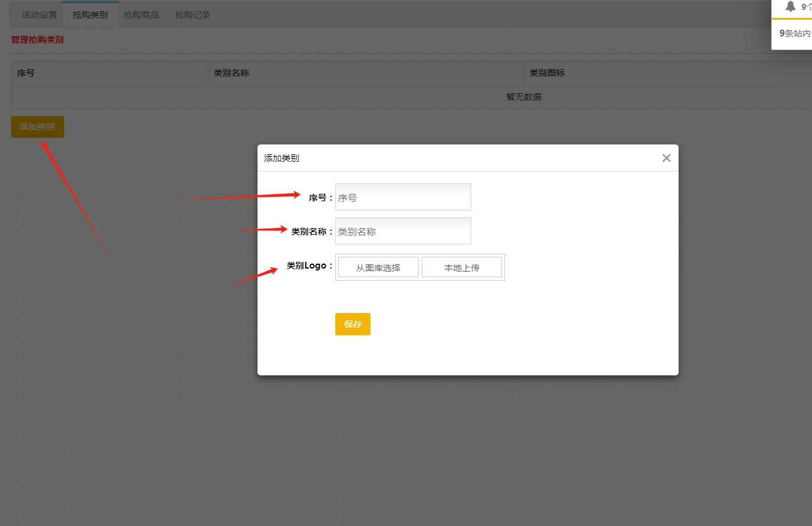Click the 类别图标 table column header
The width and height of the screenshot is (812, 526).
tap(547, 73)
